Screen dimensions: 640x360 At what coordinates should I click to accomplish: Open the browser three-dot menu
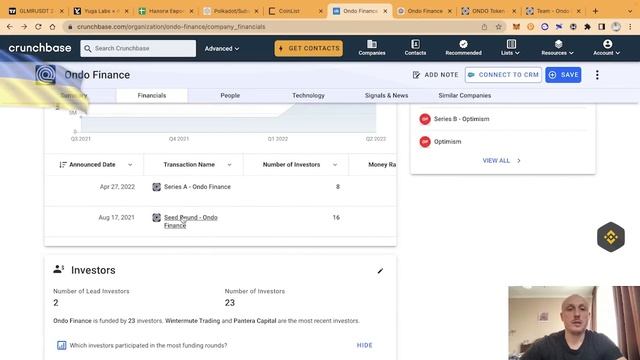coord(630,27)
